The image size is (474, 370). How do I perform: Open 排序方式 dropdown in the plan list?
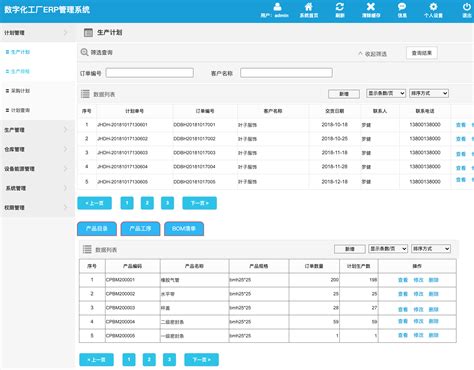[x=429, y=93]
